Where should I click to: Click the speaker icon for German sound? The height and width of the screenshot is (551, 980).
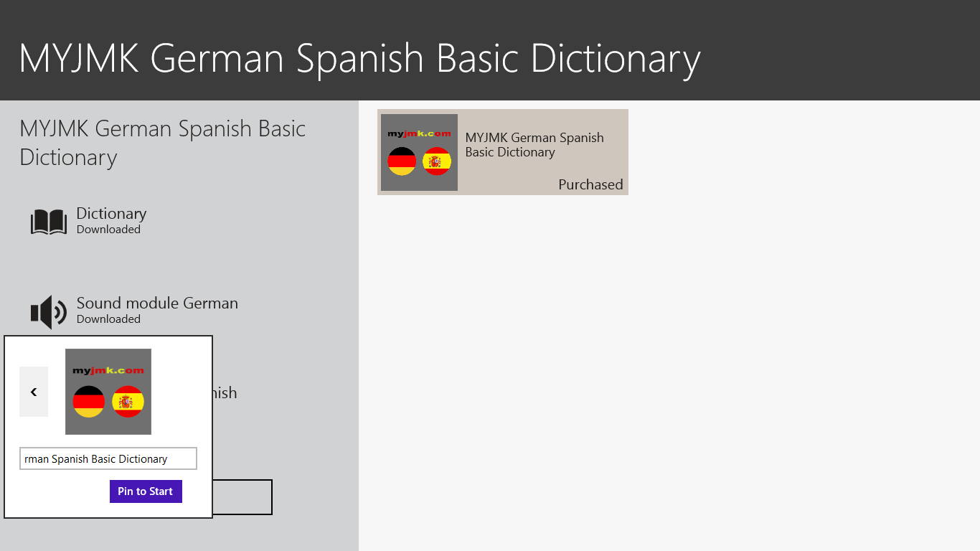coord(48,312)
